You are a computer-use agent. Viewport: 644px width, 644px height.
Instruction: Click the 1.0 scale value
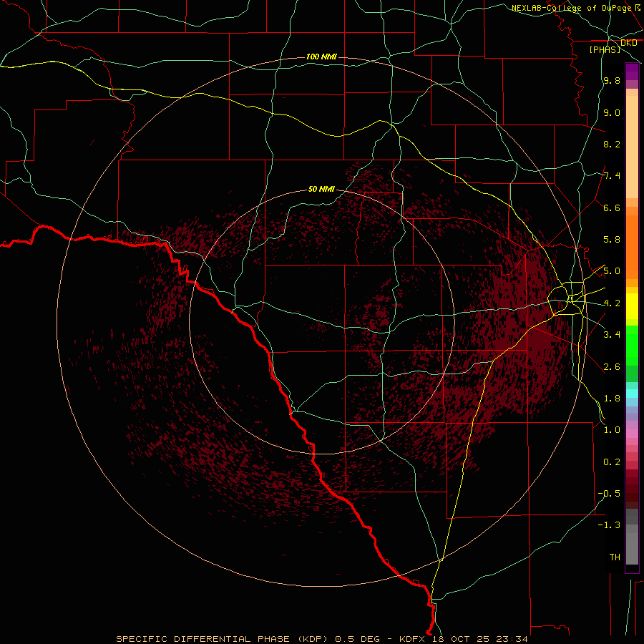tap(612, 430)
